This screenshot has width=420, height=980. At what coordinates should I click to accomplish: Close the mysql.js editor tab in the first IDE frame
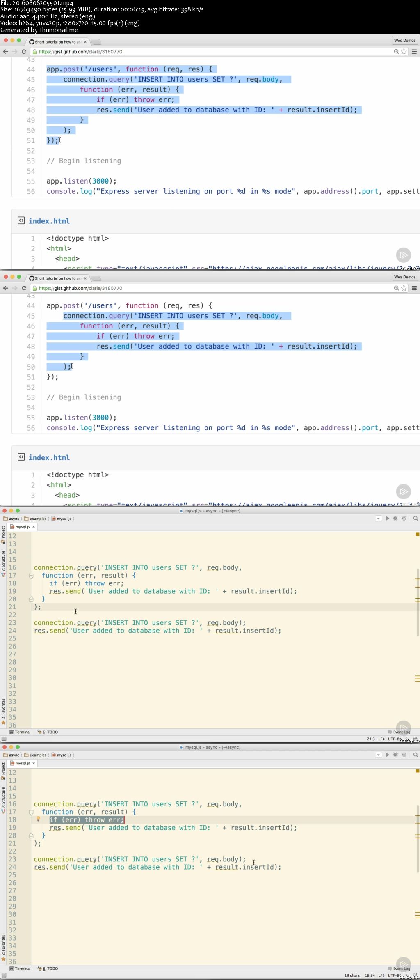pos(34,527)
